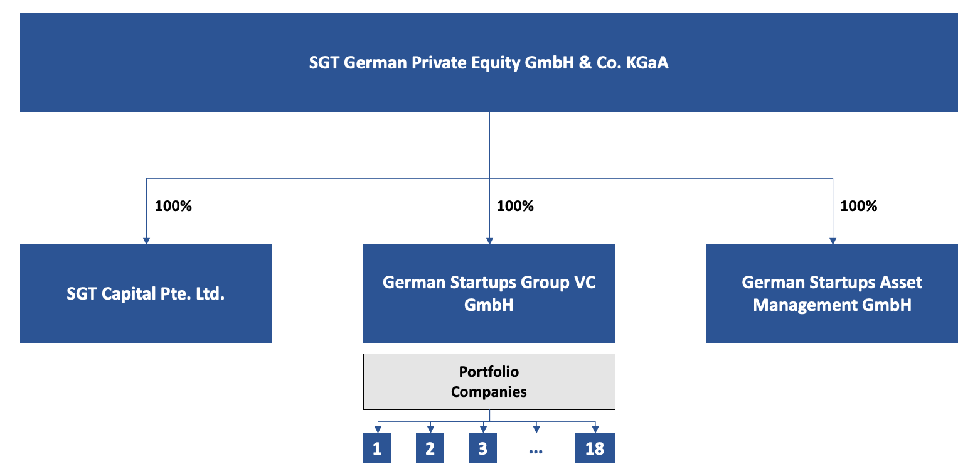Click the SGT German Private Equity parent box
Viewport: 980px width, 476px height.
[x=489, y=63]
